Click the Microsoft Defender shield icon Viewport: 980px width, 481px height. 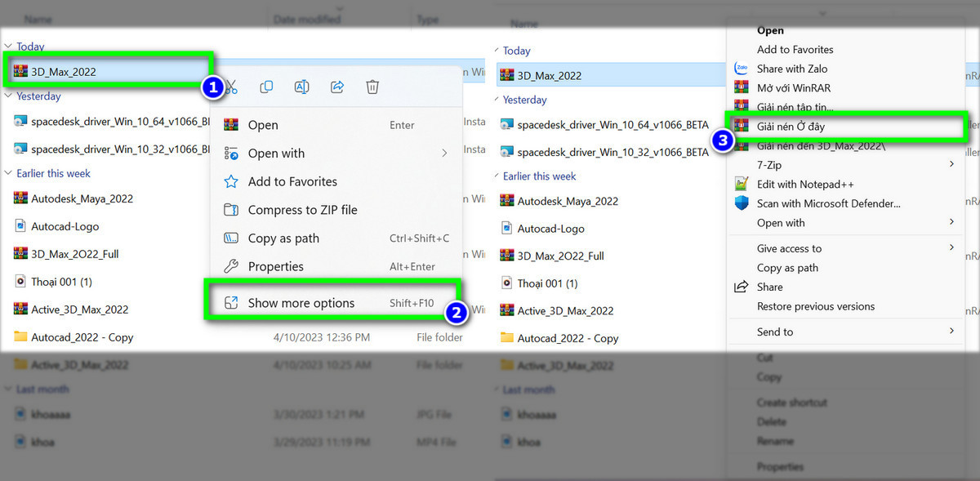coord(742,203)
